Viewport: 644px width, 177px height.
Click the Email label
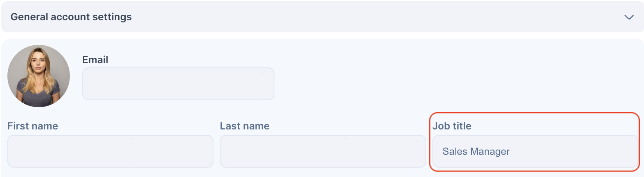(95, 60)
